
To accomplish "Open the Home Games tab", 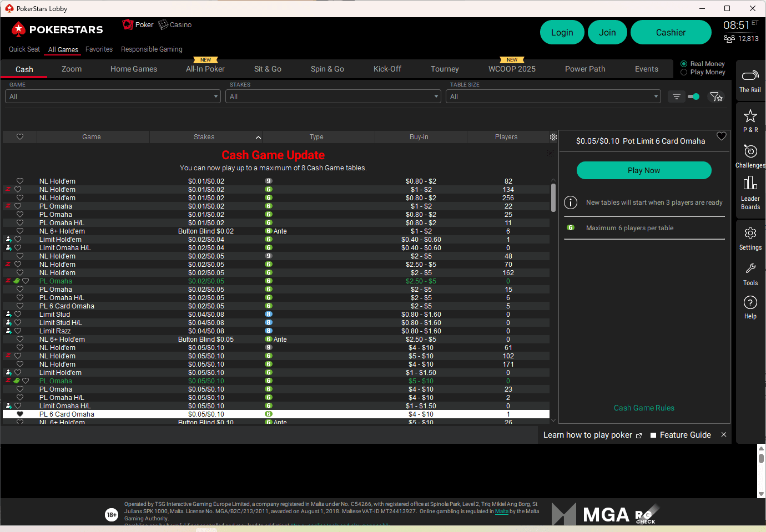I will click(134, 69).
